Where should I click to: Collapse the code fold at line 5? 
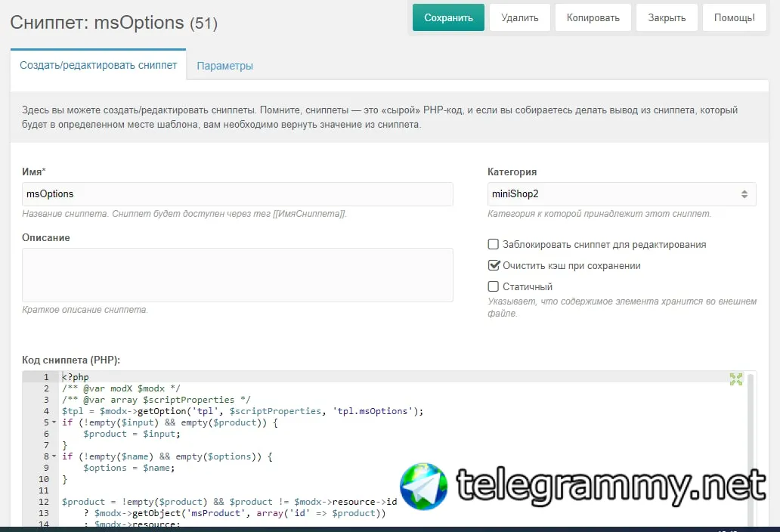pos(54,422)
